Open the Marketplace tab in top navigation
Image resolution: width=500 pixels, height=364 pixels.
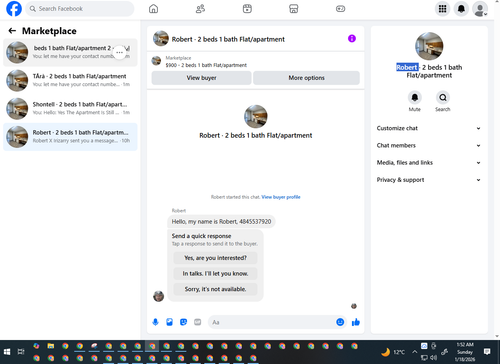pos(294,9)
